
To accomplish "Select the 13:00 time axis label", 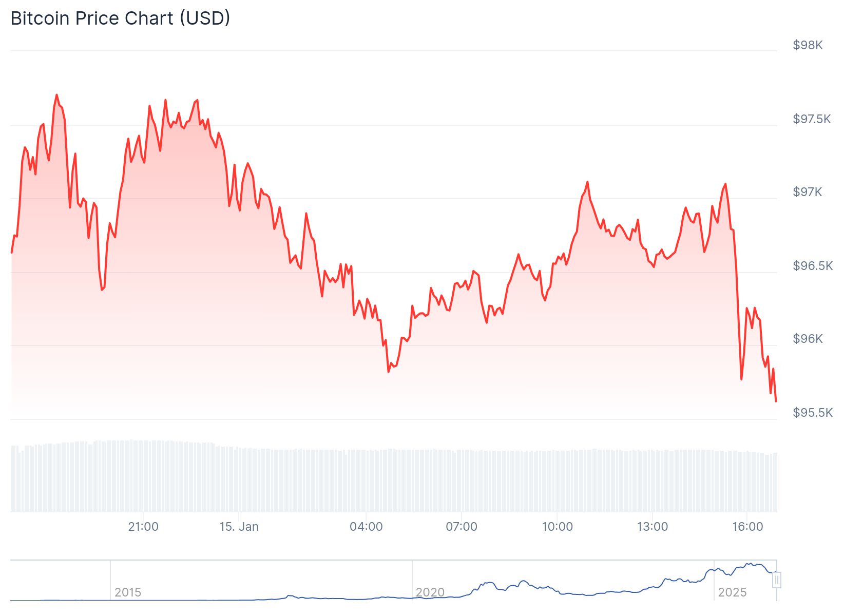I will pyautogui.click(x=653, y=527).
